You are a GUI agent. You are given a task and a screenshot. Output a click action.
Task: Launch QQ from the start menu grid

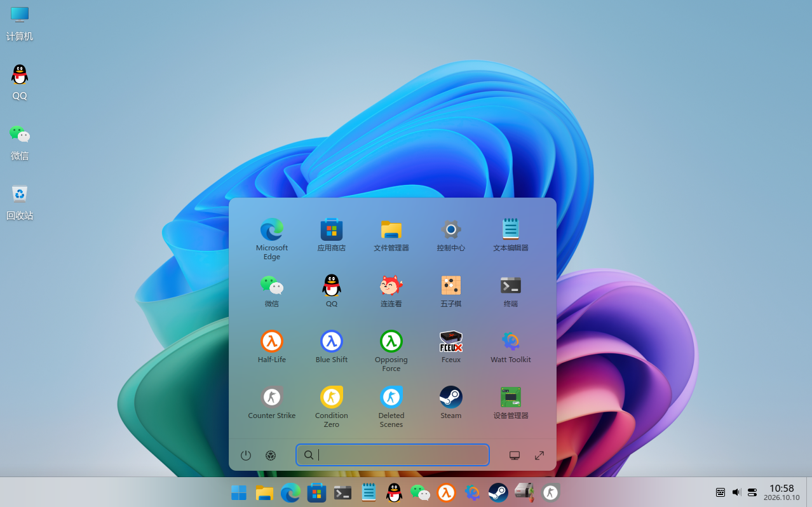click(332, 290)
